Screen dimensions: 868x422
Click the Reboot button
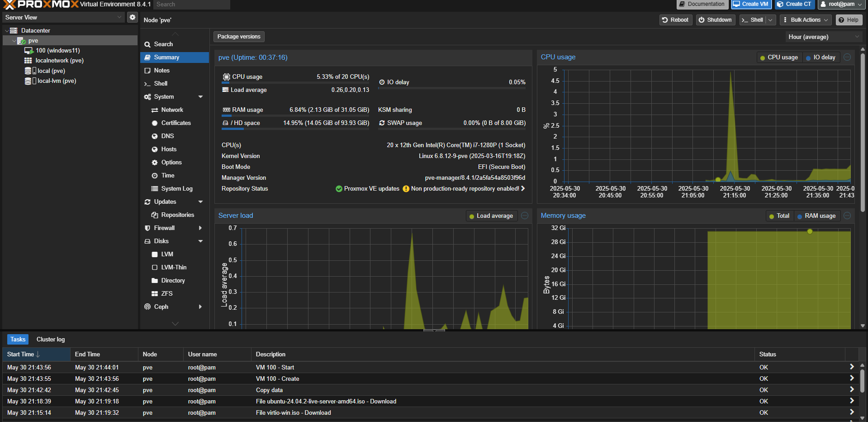click(x=675, y=20)
